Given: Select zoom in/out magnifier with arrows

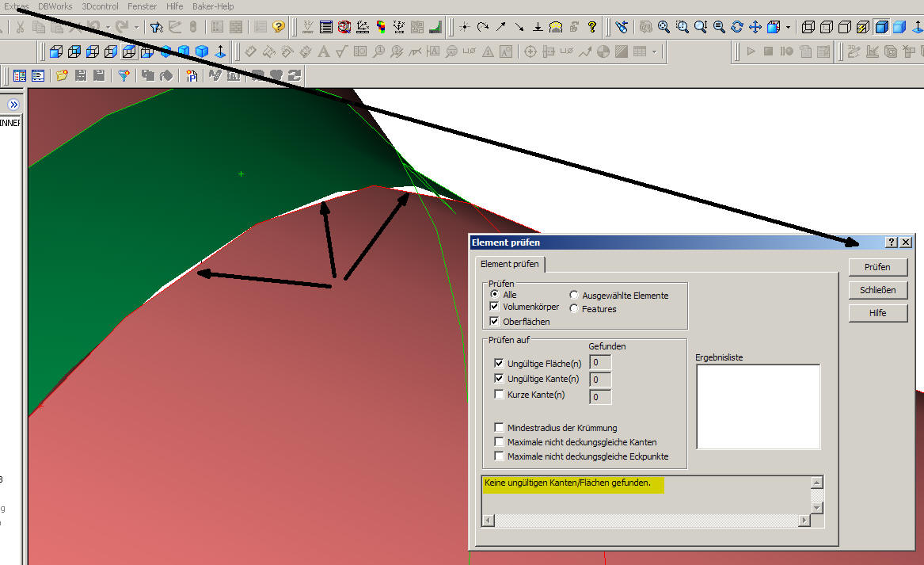Looking at the screenshot, I should coord(700,27).
